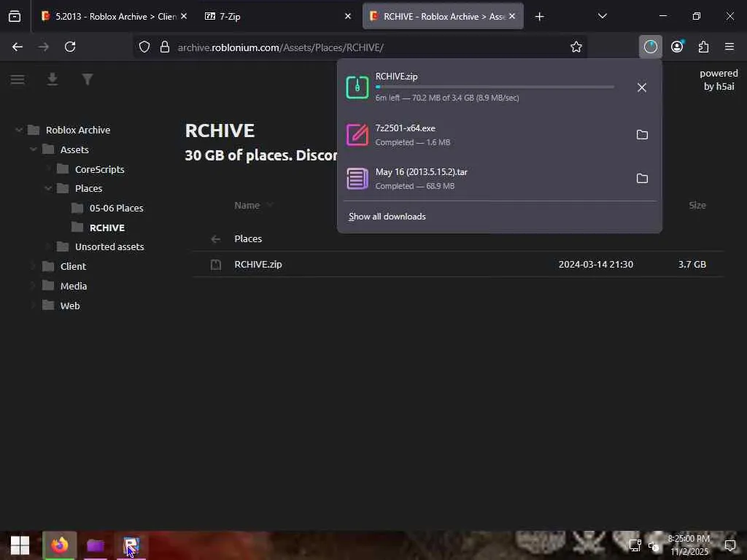This screenshot has width=747, height=560.
Task: Reload the current page
Action: 70,47
